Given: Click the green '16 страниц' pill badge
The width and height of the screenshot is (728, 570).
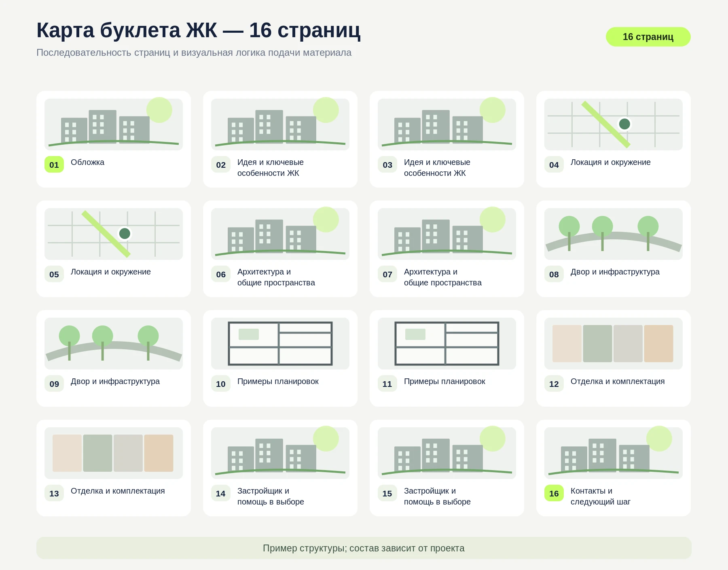Looking at the screenshot, I should 648,37.
